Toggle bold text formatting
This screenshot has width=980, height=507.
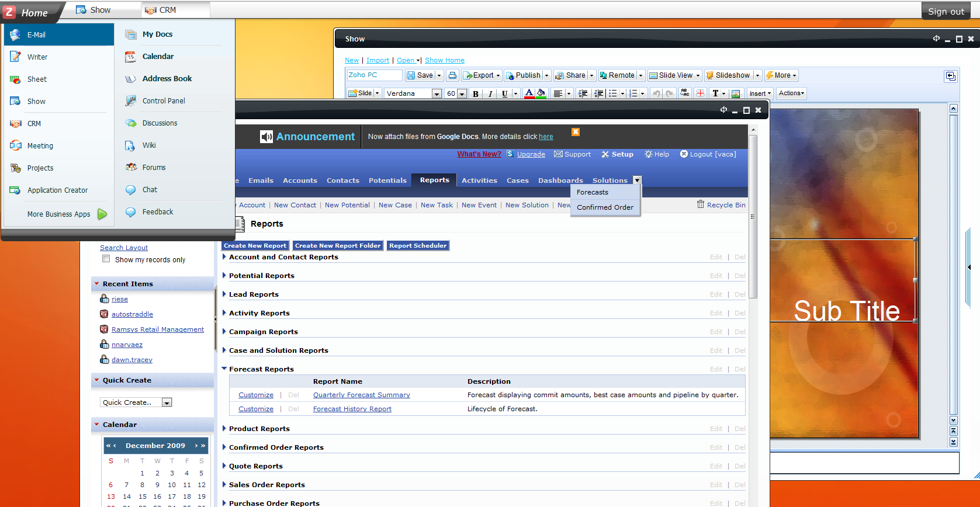(x=476, y=93)
